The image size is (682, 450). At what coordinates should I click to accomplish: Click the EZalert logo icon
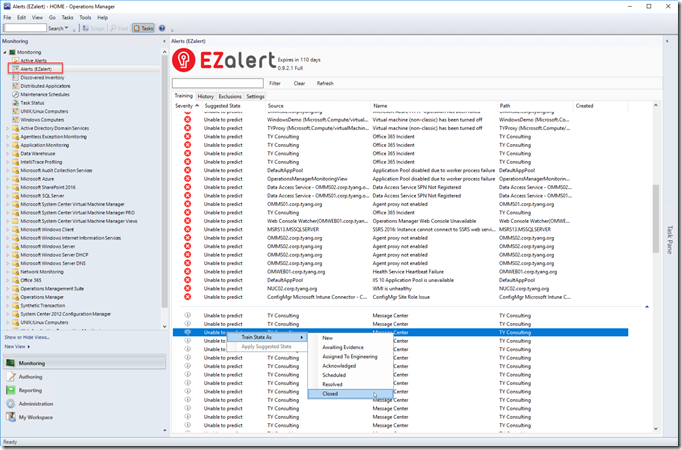(184, 60)
